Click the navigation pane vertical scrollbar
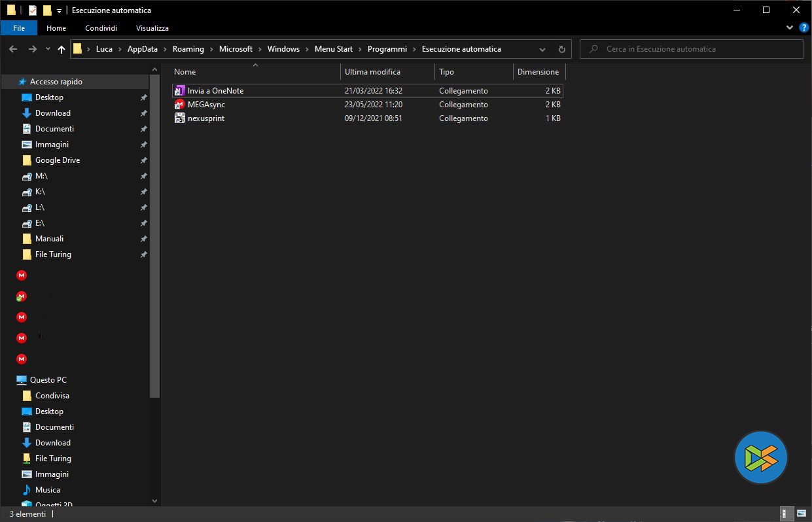Image resolution: width=812 pixels, height=522 pixels. coord(154,235)
